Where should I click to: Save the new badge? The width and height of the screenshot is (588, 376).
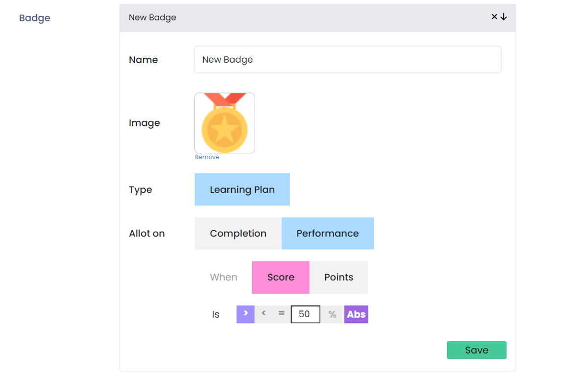pyautogui.click(x=476, y=350)
